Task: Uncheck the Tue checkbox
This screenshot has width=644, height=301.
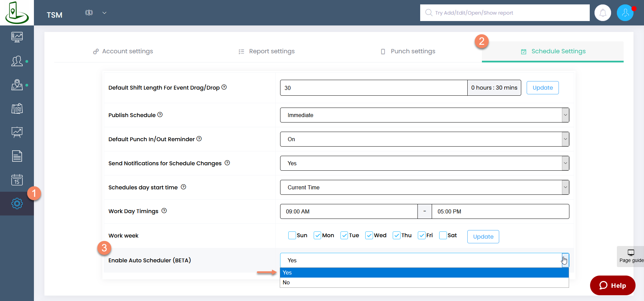Action: (344, 235)
